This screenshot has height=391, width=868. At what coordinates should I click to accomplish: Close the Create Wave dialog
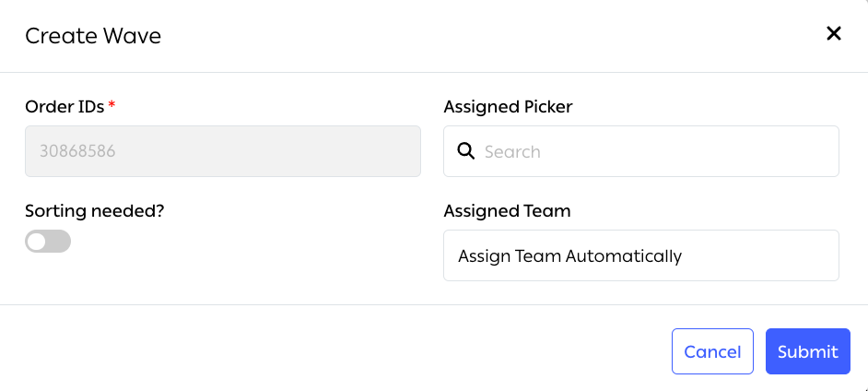point(833,34)
